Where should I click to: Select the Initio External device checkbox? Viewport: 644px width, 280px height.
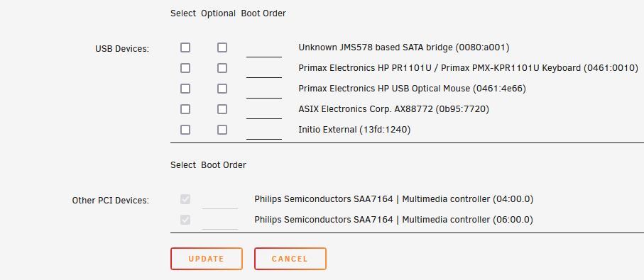coord(185,130)
